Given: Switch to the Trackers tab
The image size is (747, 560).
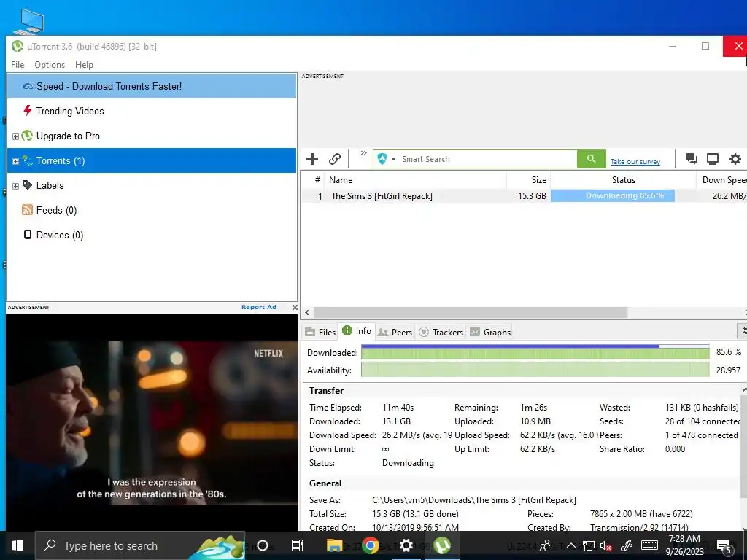Looking at the screenshot, I should pos(441,332).
